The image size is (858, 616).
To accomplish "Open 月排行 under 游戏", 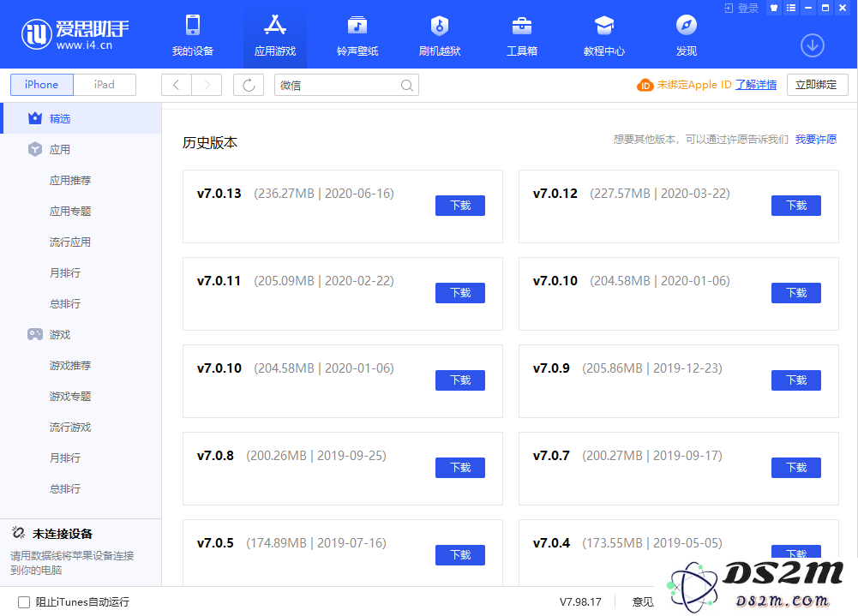I will pyautogui.click(x=65, y=458).
